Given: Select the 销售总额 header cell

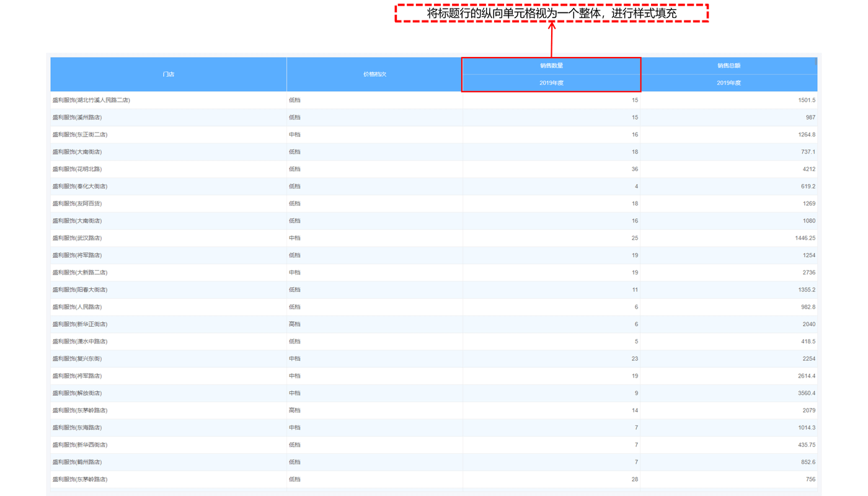Looking at the screenshot, I should pyautogui.click(x=728, y=66).
